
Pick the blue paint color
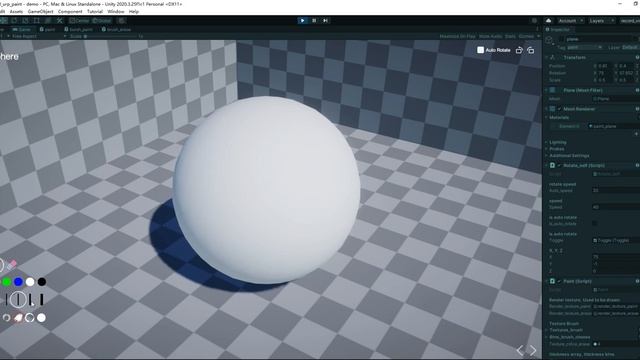pyautogui.click(x=18, y=282)
